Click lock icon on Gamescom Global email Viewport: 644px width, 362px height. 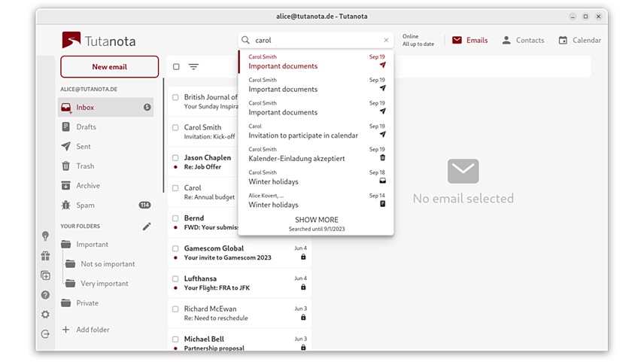tap(303, 257)
